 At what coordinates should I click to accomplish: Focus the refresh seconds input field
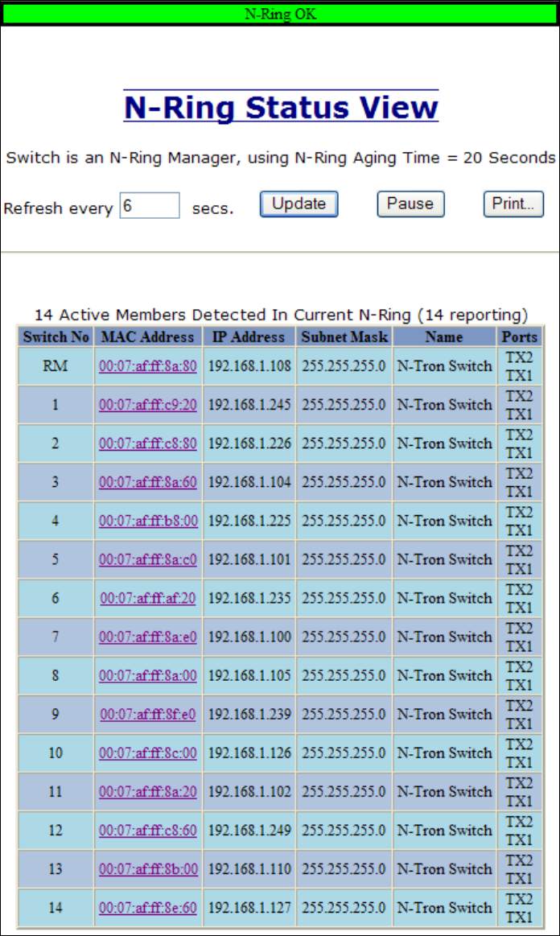(x=150, y=205)
